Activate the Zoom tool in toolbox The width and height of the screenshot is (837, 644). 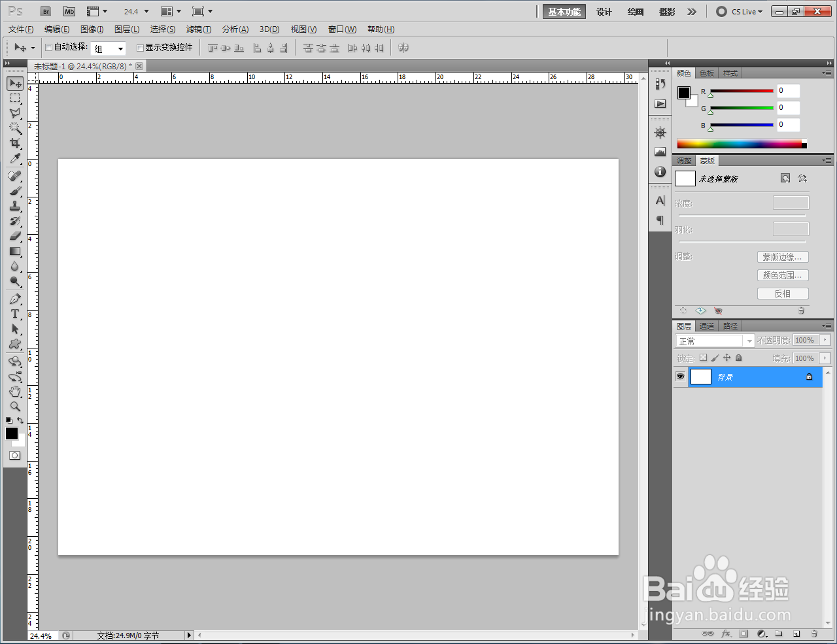click(x=15, y=407)
